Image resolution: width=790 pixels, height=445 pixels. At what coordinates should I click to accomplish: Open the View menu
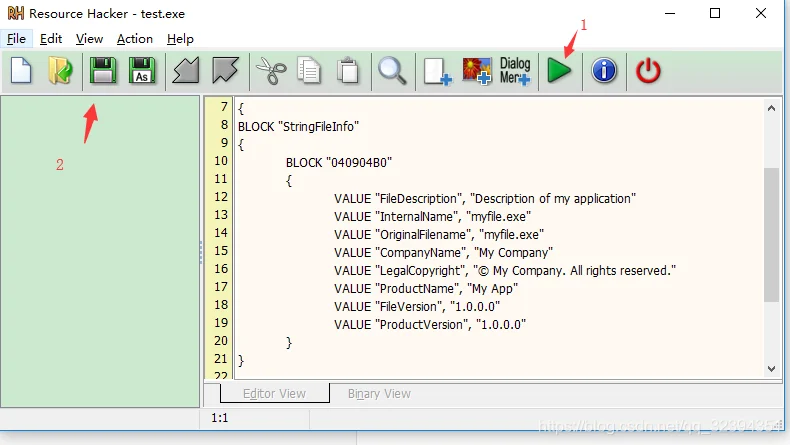coord(89,39)
